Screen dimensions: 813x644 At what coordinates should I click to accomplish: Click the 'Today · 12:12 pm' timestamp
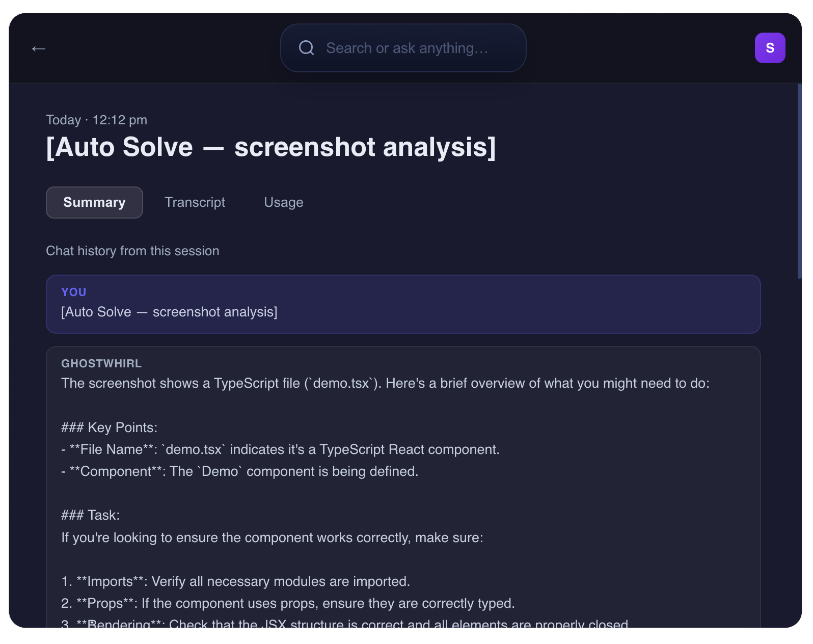pyautogui.click(x=96, y=120)
